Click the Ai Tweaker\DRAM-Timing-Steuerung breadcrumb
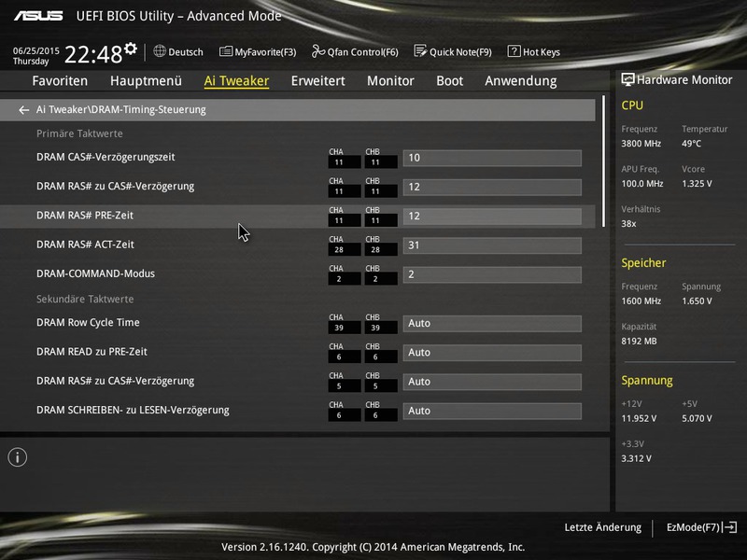Screen dimensions: 747x560 pyautogui.click(x=121, y=110)
